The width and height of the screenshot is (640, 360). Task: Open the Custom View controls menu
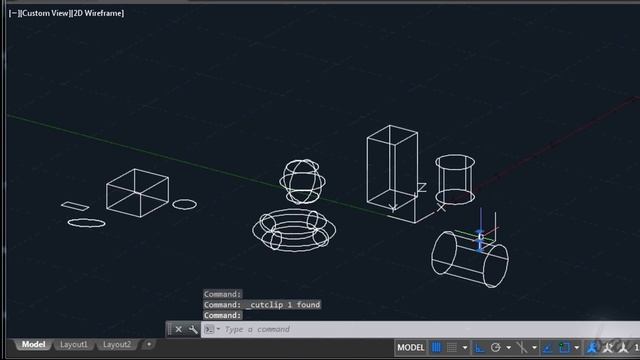coord(45,13)
